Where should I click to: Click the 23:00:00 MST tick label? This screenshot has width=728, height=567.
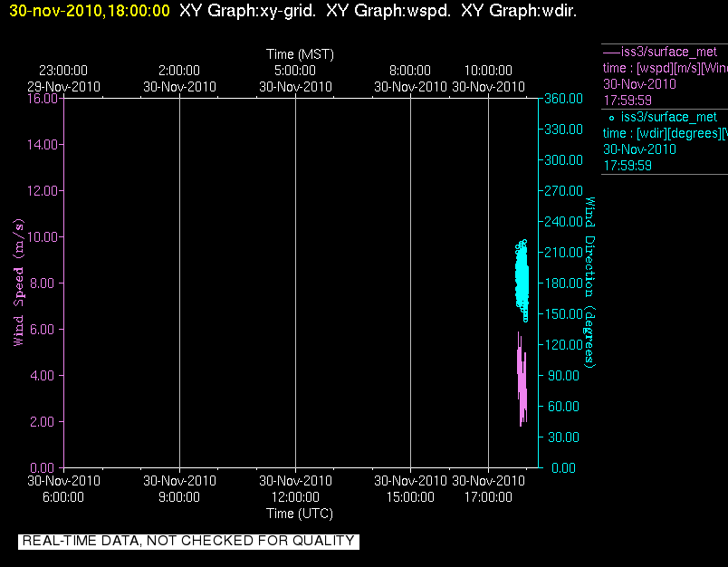click(x=63, y=71)
